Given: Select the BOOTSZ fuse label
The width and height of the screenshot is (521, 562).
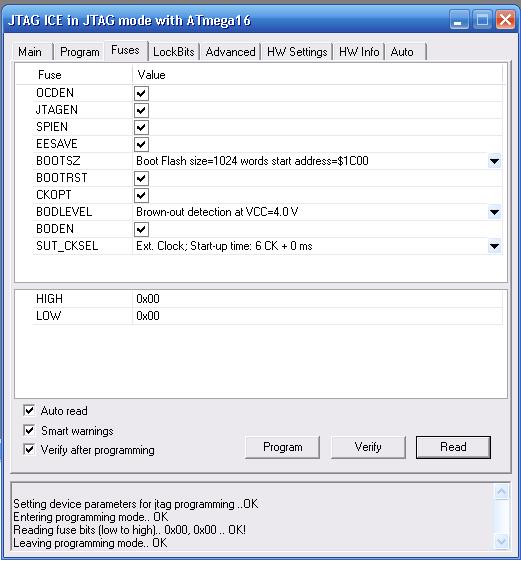Looking at the screenshot, I should point(58,161).
